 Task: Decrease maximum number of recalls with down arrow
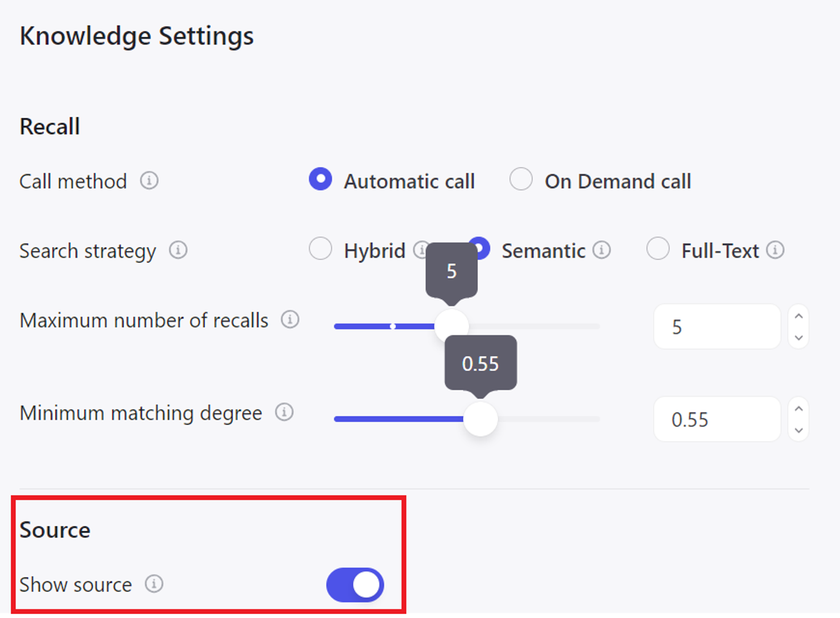coord(798,337)
